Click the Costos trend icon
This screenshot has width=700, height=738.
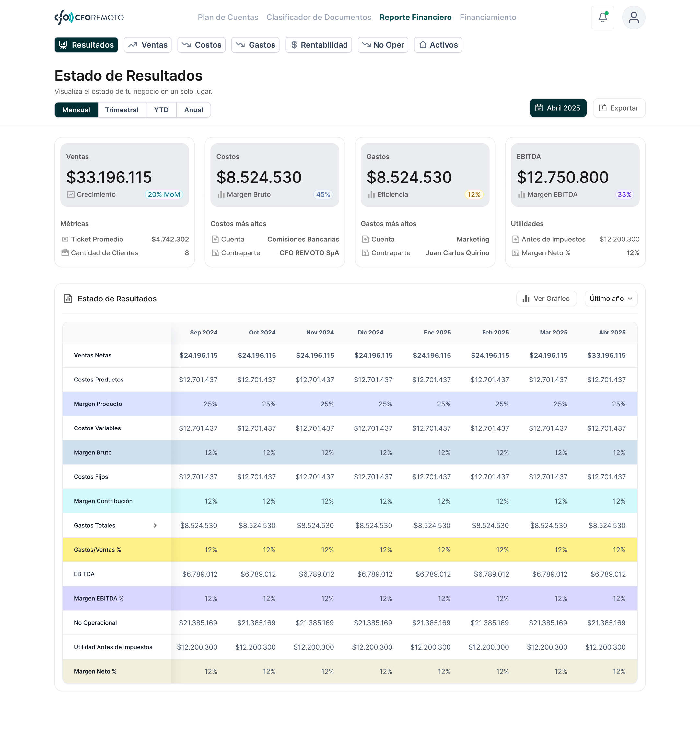tap(187, 45)
